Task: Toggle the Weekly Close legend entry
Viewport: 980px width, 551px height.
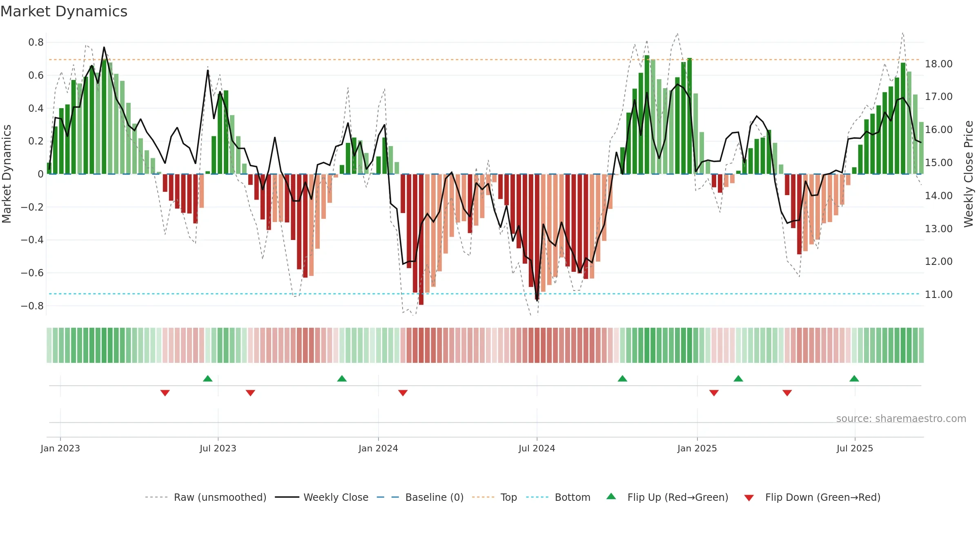Action: (322, 497)
